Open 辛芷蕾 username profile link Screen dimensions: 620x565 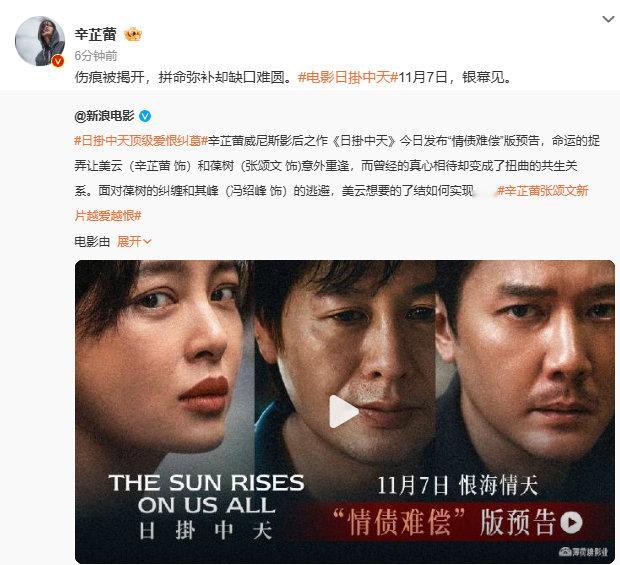pos(95,34)
